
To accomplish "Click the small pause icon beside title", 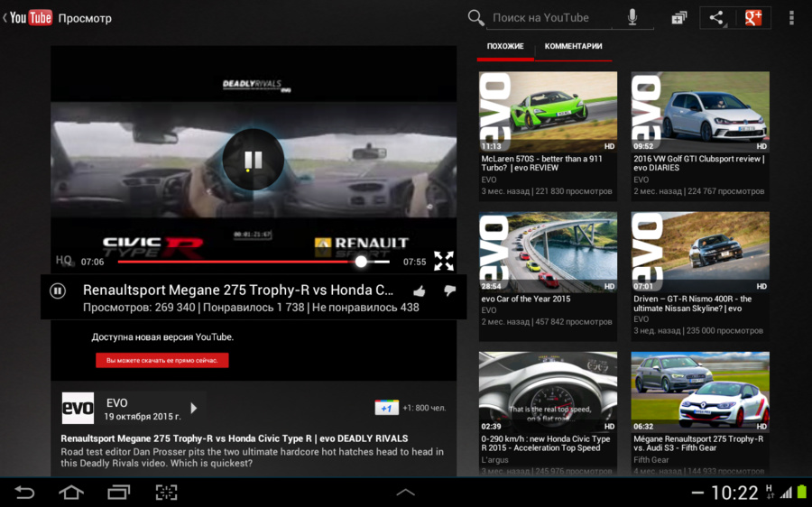I will (58, 291).
